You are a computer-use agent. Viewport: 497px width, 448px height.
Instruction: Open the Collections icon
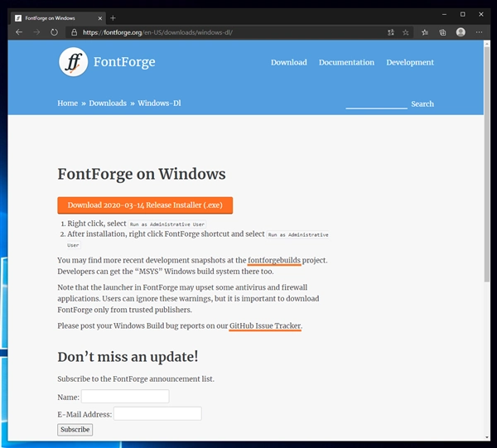pos(442,32)
